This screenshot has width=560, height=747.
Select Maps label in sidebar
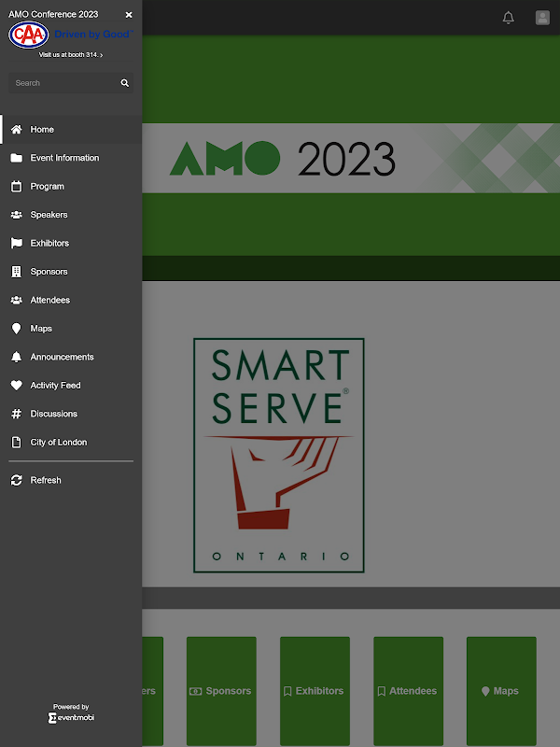[x=41, y=329]
